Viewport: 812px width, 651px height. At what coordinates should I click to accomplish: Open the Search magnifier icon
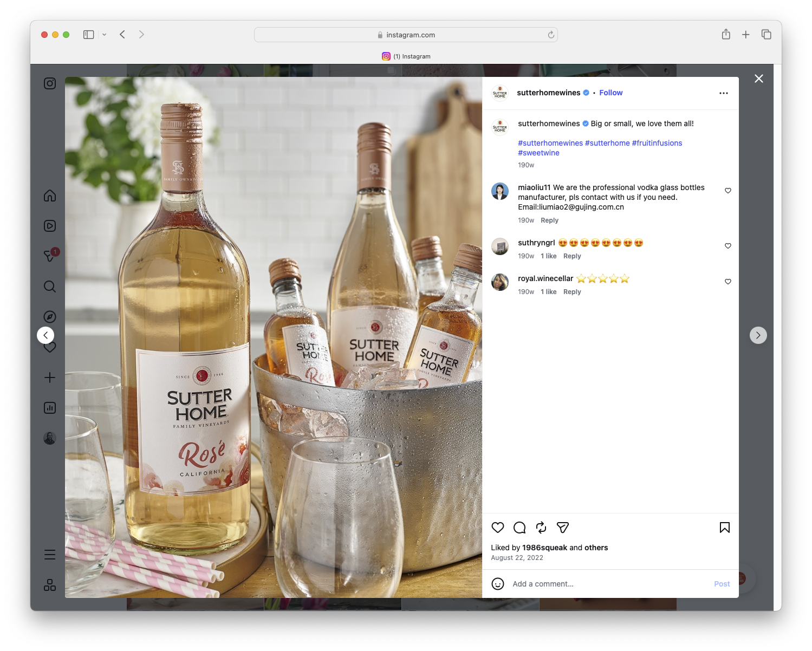coord(50,287)
